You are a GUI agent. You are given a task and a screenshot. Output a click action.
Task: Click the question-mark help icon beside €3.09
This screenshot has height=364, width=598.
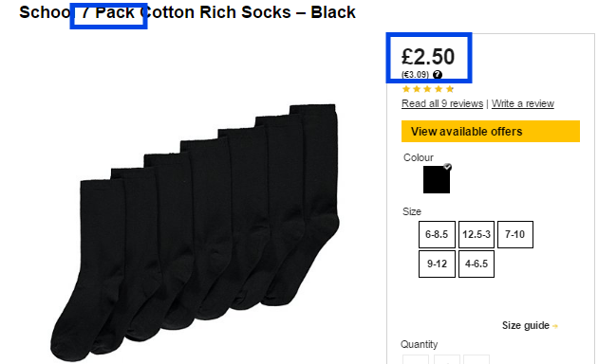tap(438, 74)
